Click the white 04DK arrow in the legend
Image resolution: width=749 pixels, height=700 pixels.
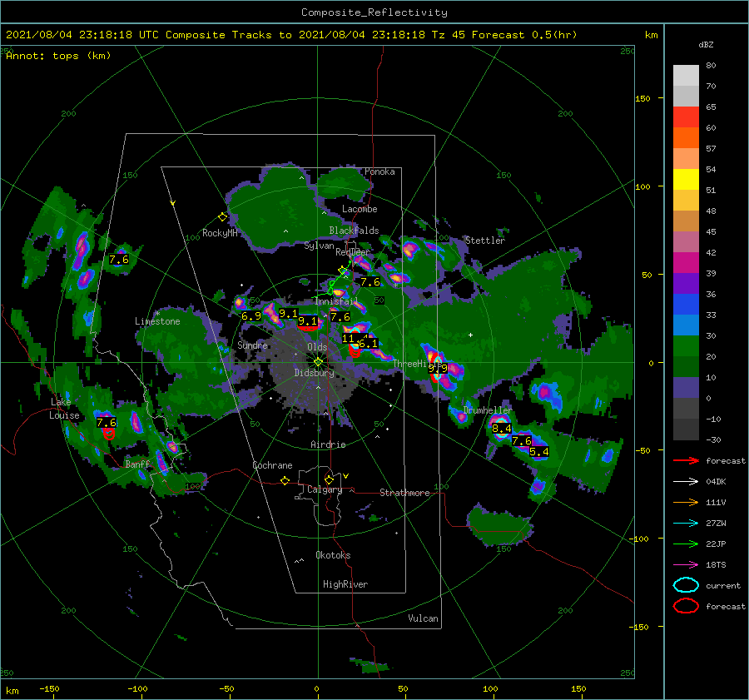coord(686,482)
